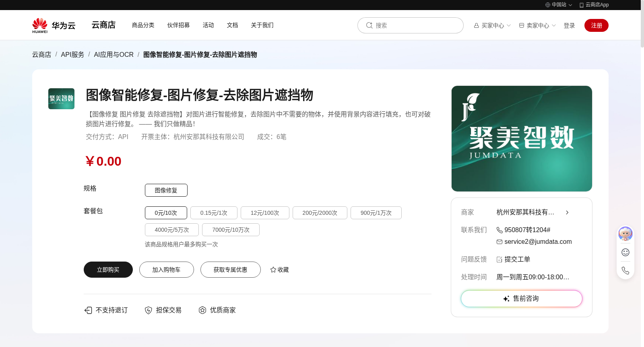The height and width of the screenshot is (347, 644).
Task: Click the search magnifier icon
Action: point(369,25)
